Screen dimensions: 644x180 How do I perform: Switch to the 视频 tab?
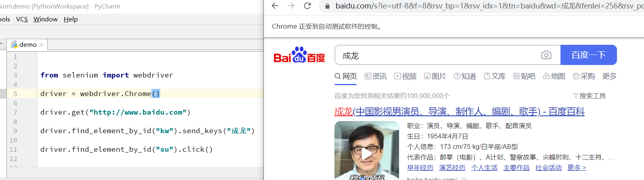(x=406, y=76)
